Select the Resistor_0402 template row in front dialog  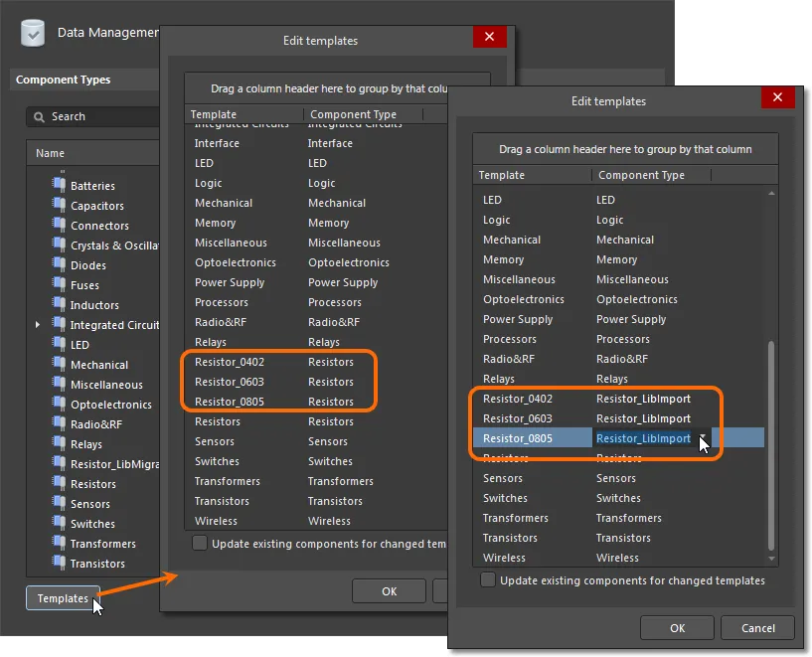click(517, 399)
